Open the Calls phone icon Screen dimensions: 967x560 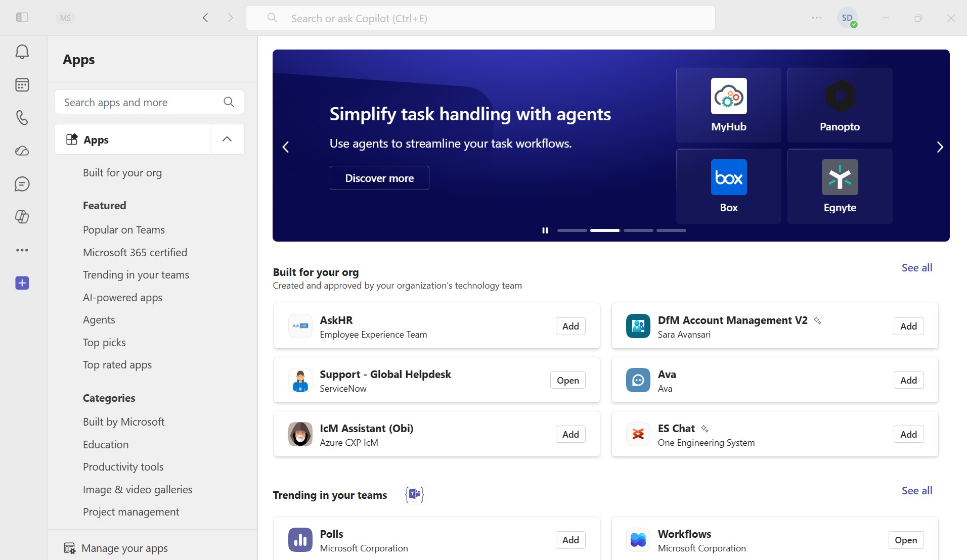tap(22, 118)
